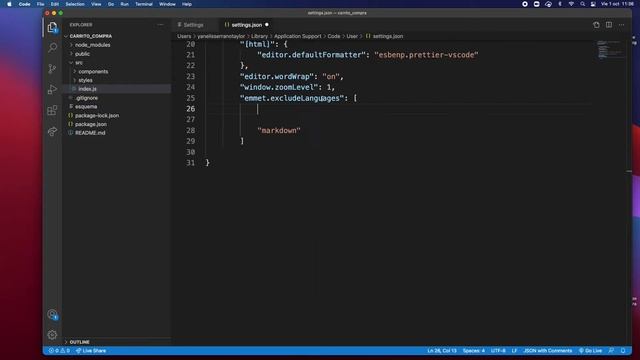Change end of line sequence LF
The width and height of the screenshot is (640, 360).
click(514, 351)
